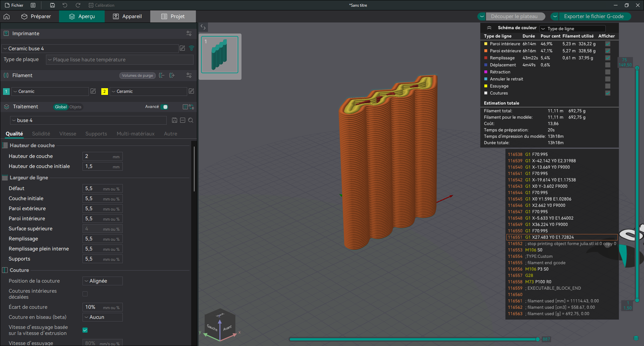Open the Type de plaque dropdown
The height and width of the screenshot is (346, 644).
pos(120,60)
